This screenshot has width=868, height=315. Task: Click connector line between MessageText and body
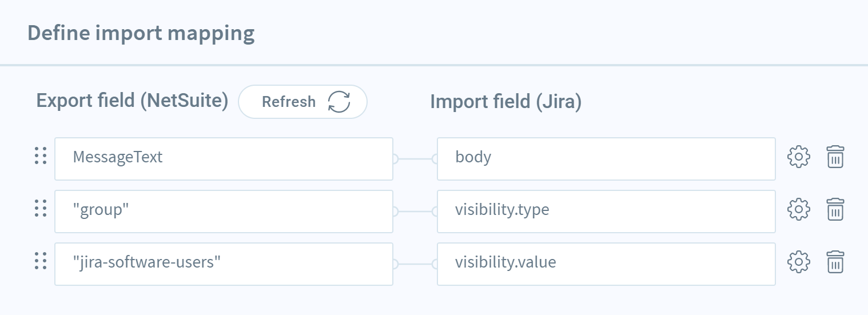pos(415,159)
